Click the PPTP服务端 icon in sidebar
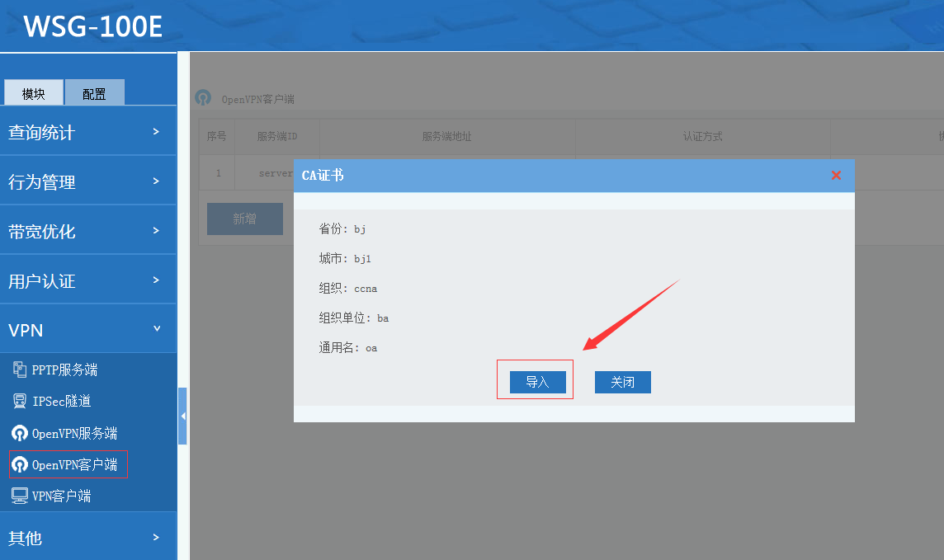 click(20, 369)
